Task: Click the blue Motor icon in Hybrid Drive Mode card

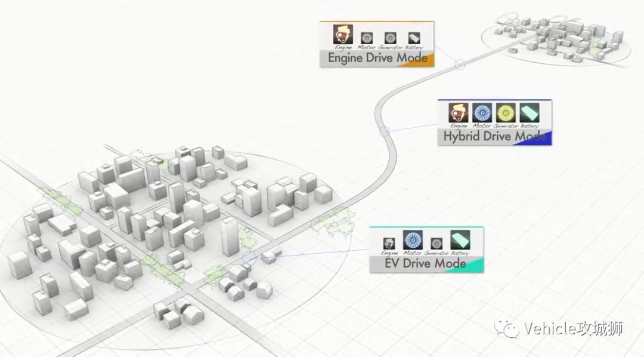Action: pos(482,113)
